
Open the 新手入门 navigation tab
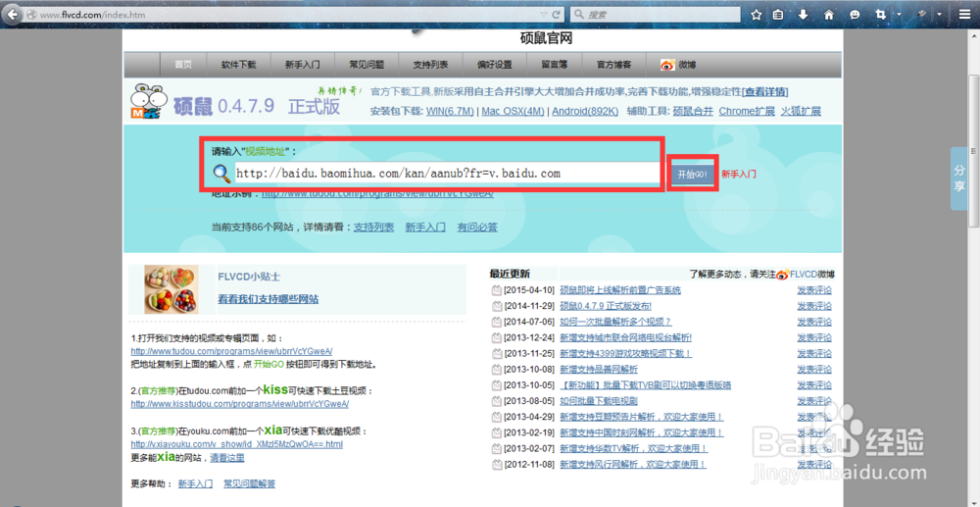303,65
